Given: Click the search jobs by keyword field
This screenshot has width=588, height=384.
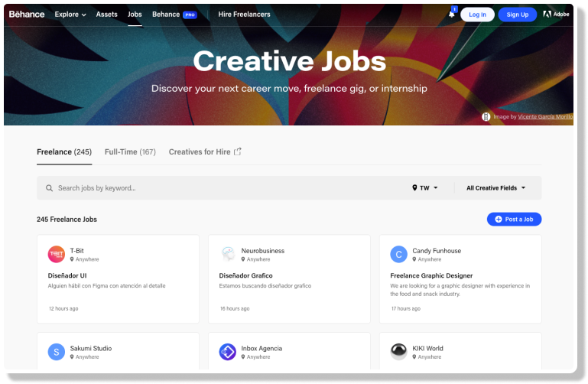Looking at the screenshot, I should 222,188.
